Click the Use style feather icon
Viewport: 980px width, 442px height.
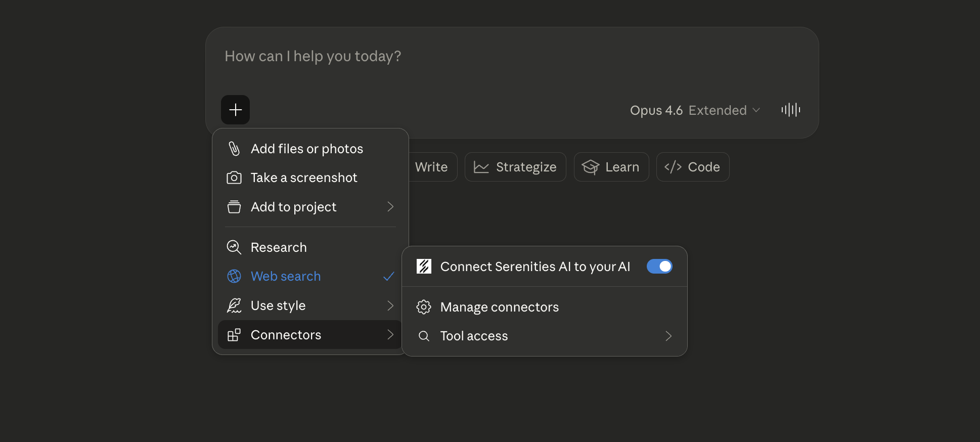coord(234,305)
